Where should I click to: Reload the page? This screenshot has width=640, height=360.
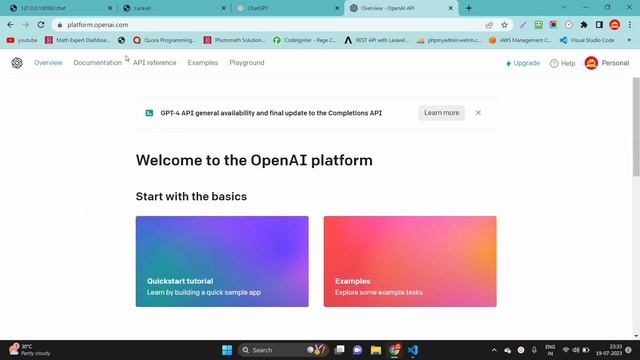pyautogui.click(x=41, y=25)
